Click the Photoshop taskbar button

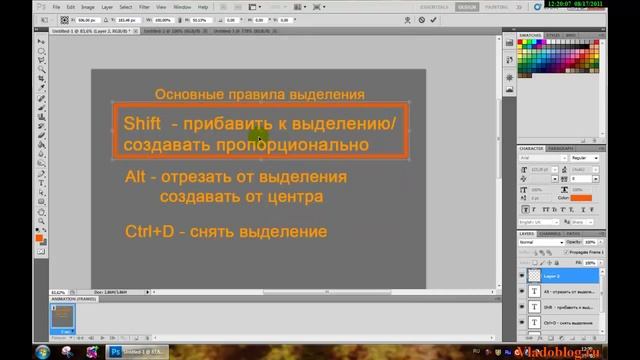(x=138, y=352)
